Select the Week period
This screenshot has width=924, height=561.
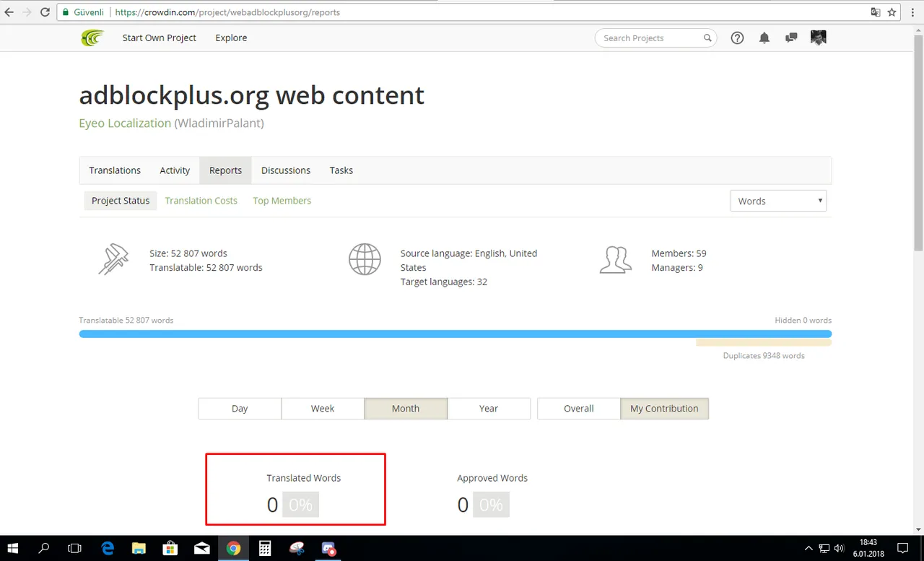pos(323,408)
